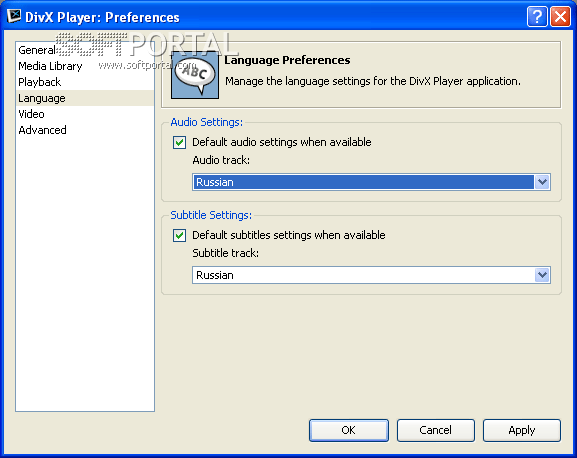Click the Cancel button

tap(436, 430)
